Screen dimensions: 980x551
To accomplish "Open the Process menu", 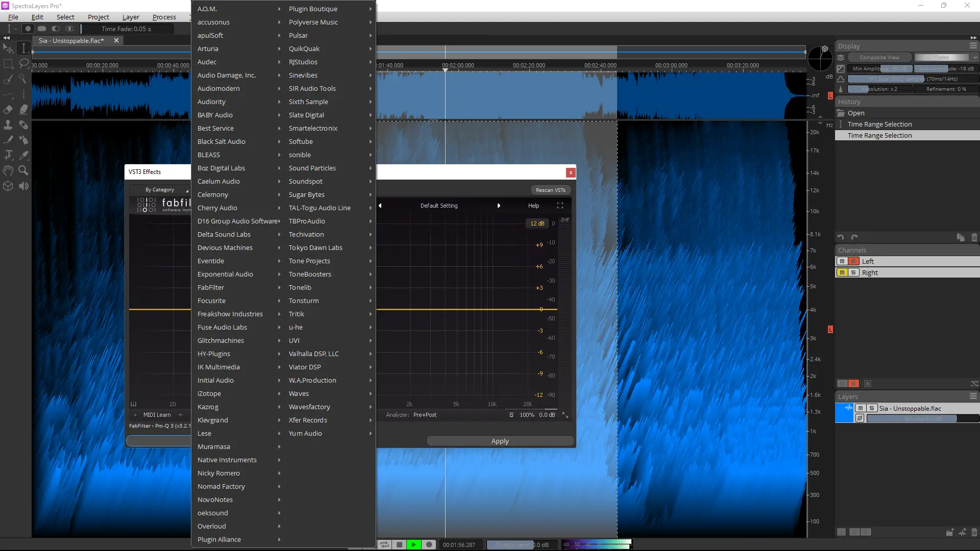I will [x=164, y=17].
